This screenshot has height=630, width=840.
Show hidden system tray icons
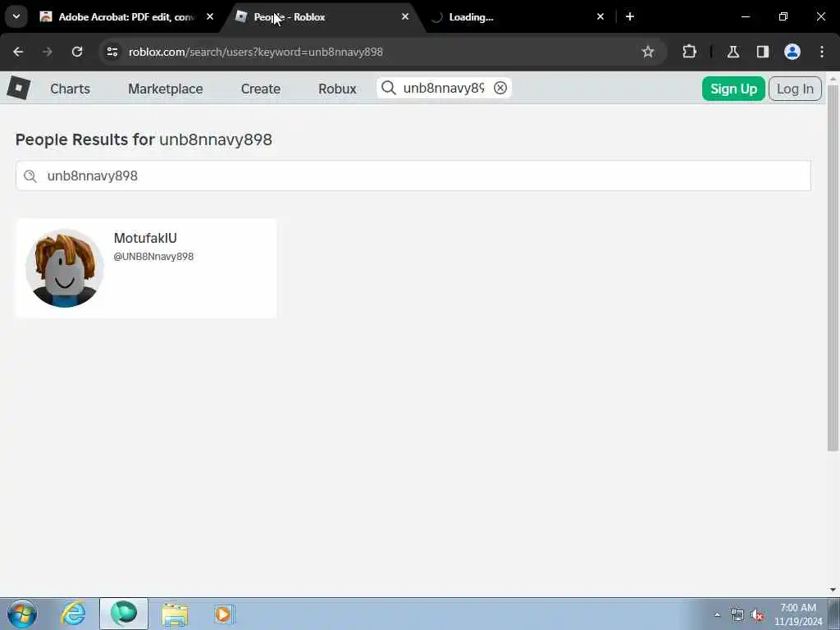point(717,615)
